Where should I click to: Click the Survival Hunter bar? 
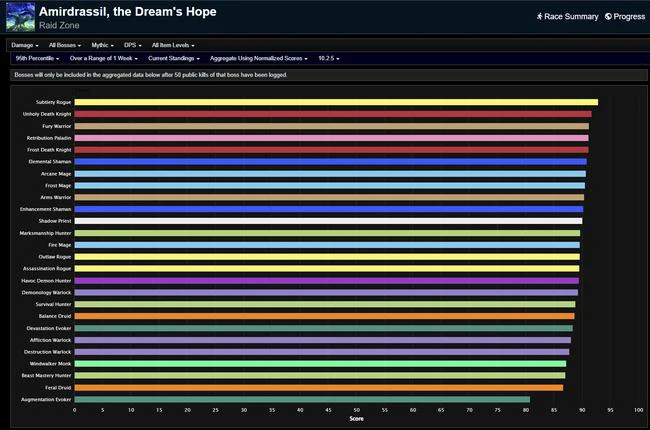(325, 304)
